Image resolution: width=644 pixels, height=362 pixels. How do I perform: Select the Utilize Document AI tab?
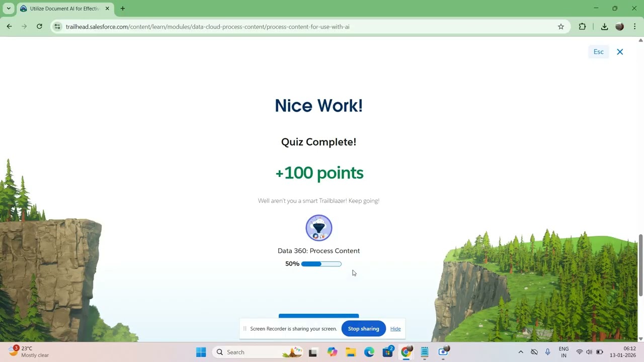coord(64,9)
